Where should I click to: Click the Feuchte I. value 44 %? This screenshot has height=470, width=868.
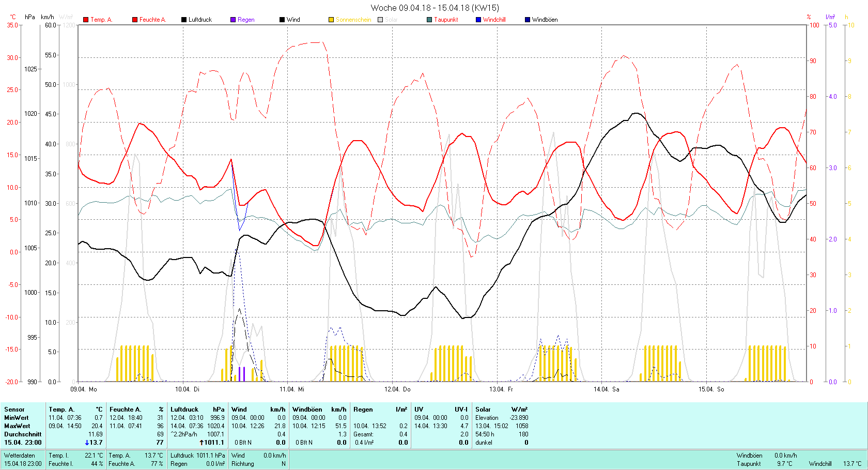point(97,463)
